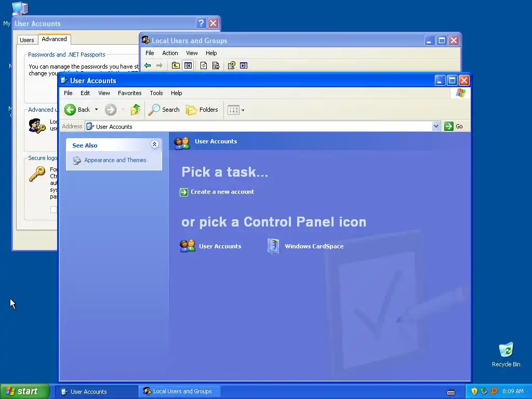Click the Safely Remove Hardware tray icon
Image resolution: width=532 pixels, height=399 pixels.
click(484, 391)
